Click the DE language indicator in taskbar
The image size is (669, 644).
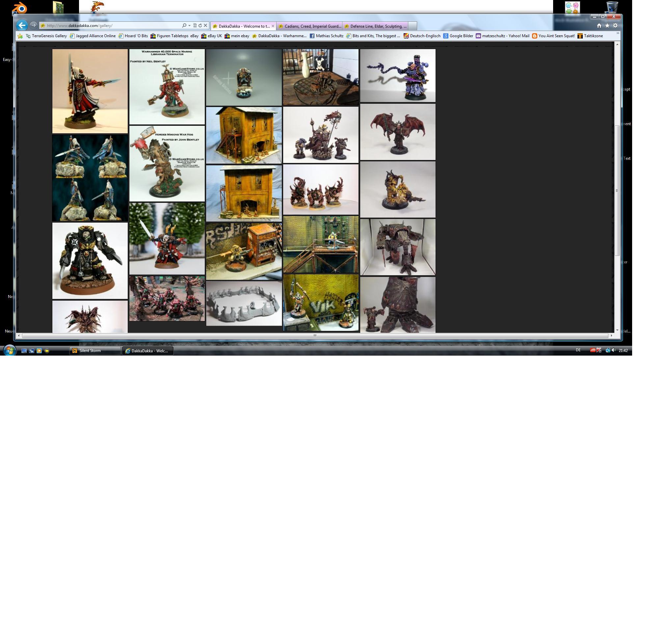pos(578,350)
